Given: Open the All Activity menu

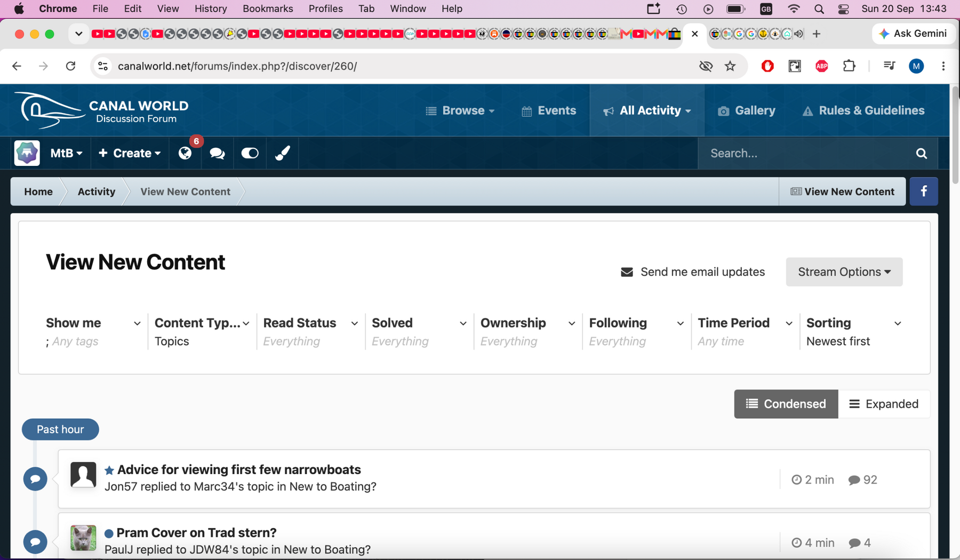Looking at the screenshot, I should coord(647,110).
